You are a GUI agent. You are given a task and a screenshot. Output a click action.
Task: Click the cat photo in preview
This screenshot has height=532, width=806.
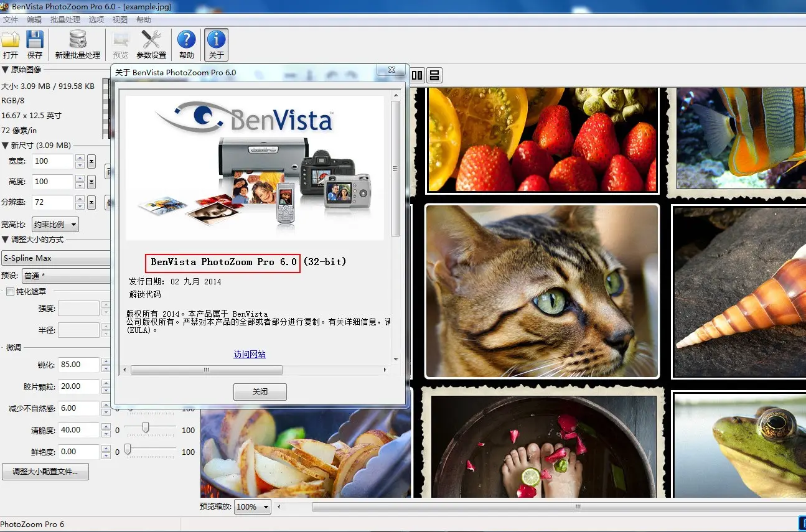[542, 291]
